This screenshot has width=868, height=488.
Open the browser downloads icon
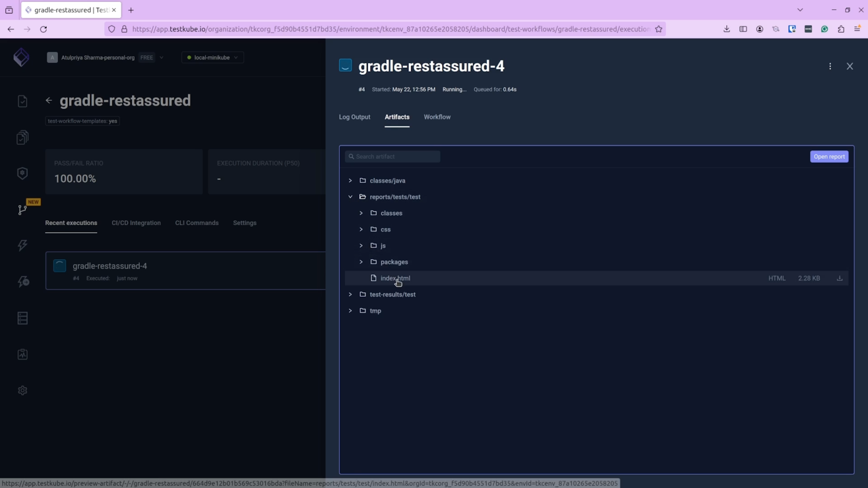727,29
